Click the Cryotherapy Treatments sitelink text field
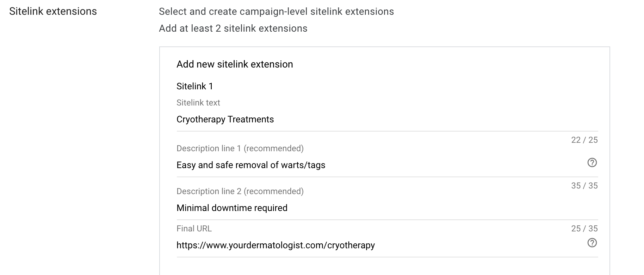This screenshot has height=275, width=644. [x=387, y=120]
